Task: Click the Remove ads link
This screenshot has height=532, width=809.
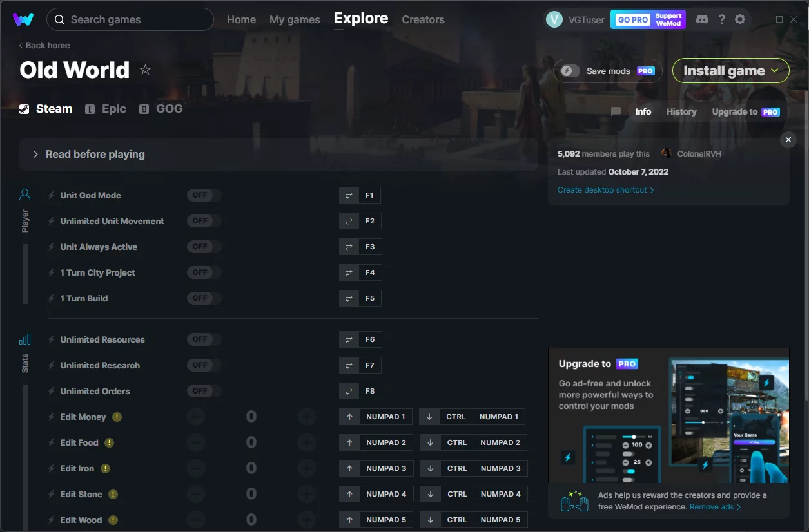Action: tap(715, 507)
